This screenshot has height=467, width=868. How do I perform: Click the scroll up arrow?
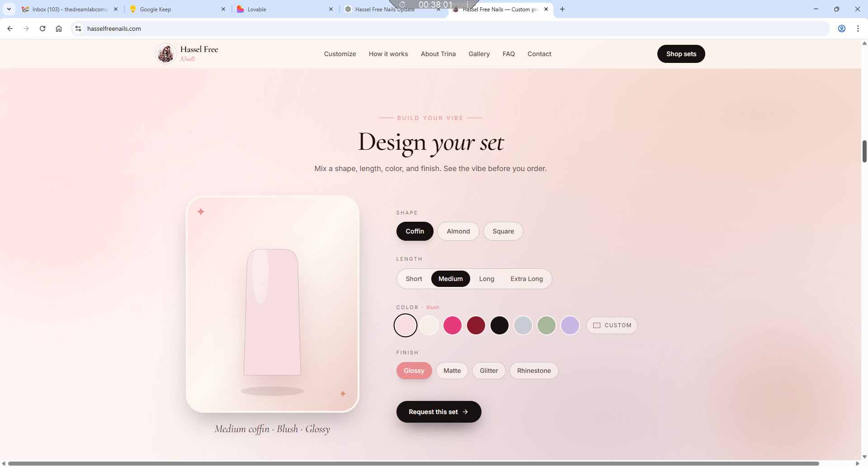coord(864,43)
